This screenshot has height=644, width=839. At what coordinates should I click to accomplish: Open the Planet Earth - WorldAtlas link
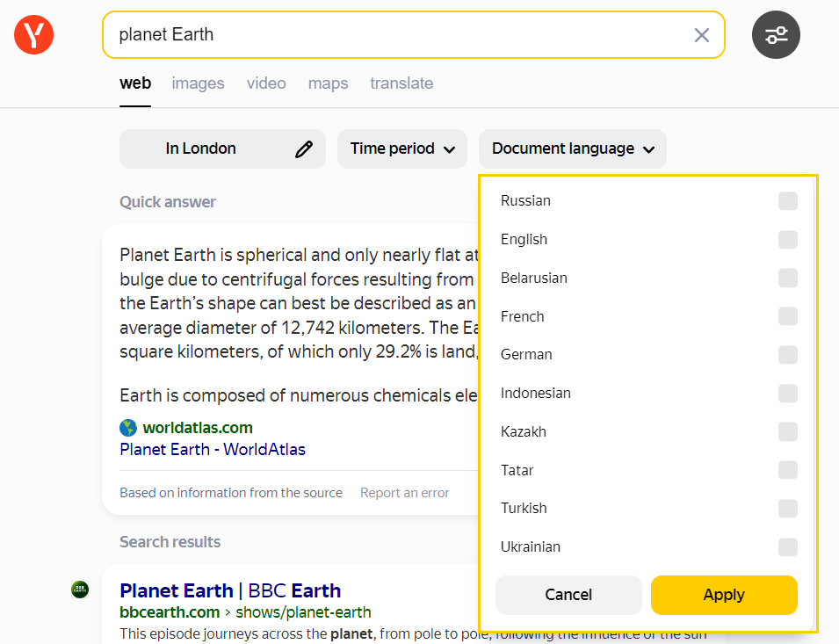(213, 450)
